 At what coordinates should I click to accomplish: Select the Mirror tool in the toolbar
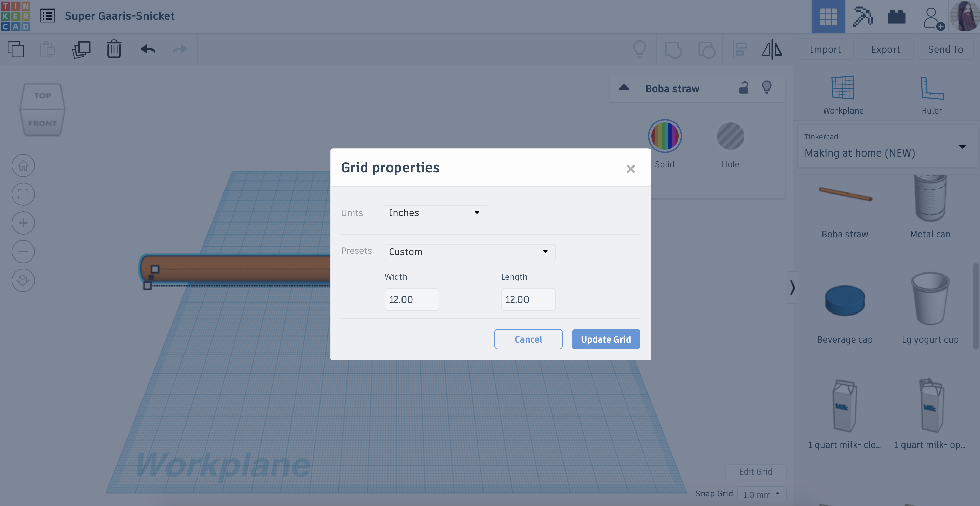tap(772, 50)
